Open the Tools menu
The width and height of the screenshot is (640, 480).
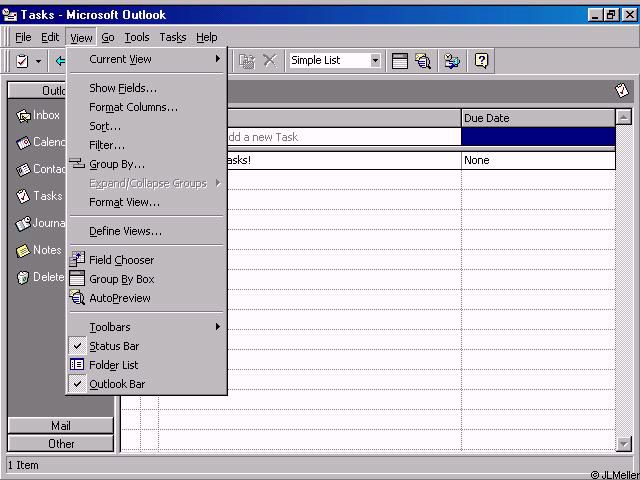pos(137,37)
